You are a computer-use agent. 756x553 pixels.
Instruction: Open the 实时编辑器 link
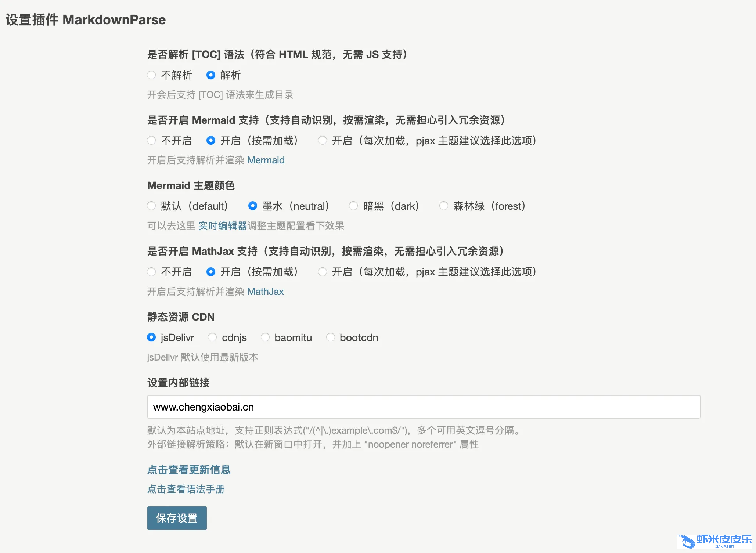[x=222, y=226]
